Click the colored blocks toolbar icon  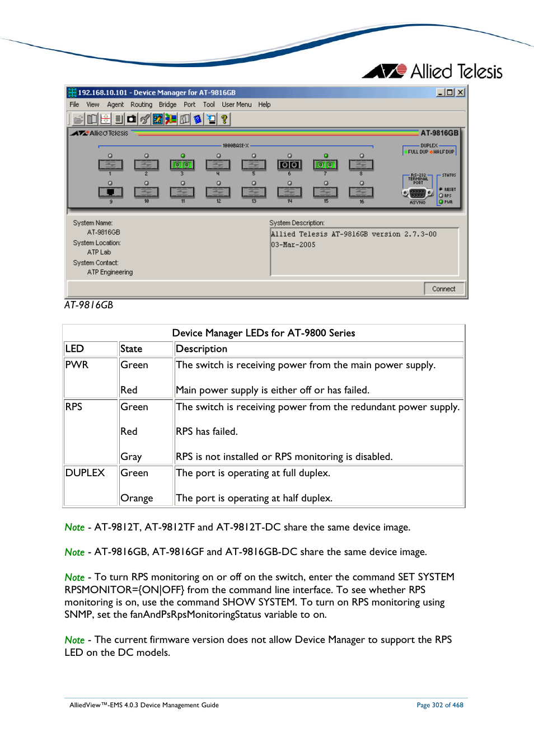tap(171, 119)
